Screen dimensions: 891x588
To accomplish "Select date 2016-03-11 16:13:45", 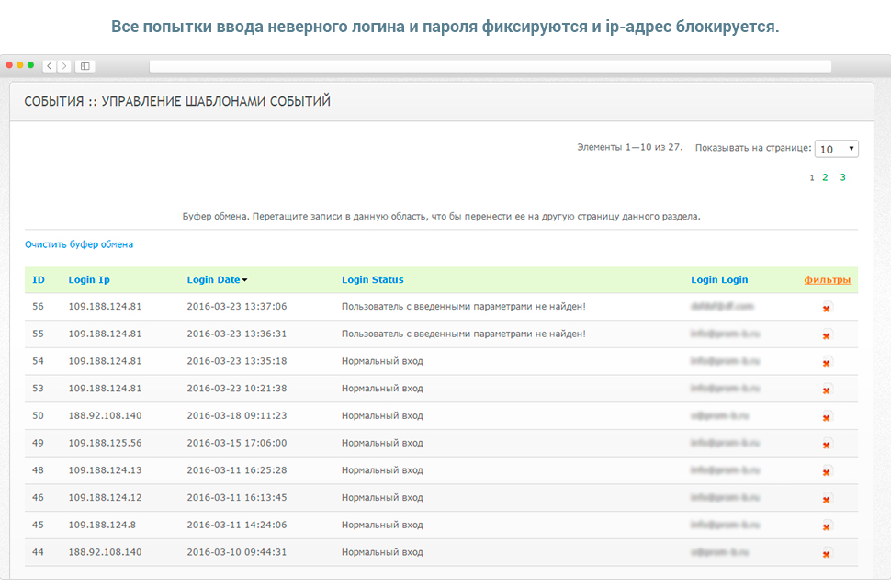I will tap(237, 497).
